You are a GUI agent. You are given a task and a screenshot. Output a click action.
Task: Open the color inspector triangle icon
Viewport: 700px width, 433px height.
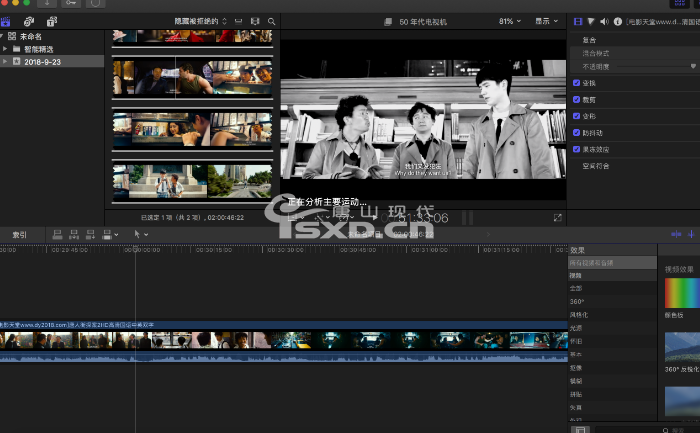(591, 21)
